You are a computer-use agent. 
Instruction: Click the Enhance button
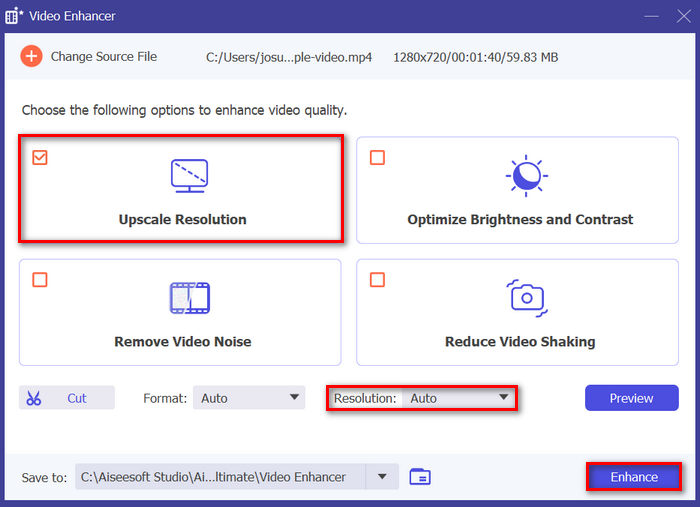(x=634, y=477)
